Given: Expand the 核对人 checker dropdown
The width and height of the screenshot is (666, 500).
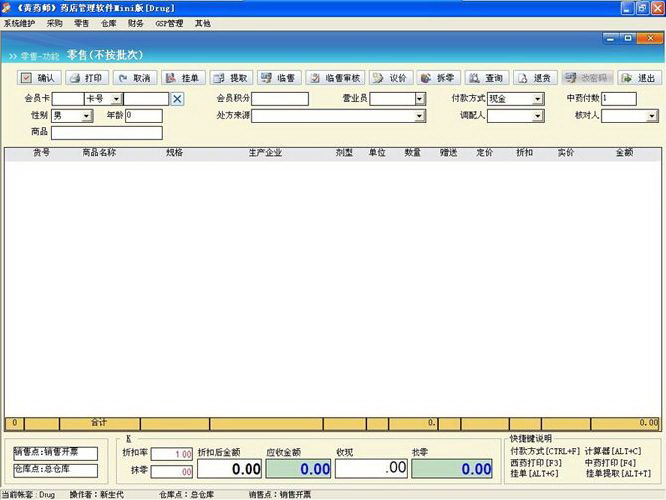Looking at the screenshot, I should (x=652, y=116).
